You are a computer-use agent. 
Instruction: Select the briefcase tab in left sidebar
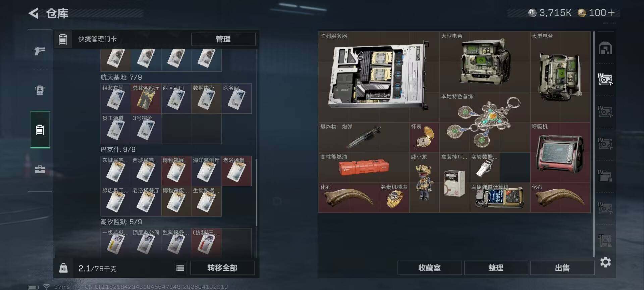40,169
